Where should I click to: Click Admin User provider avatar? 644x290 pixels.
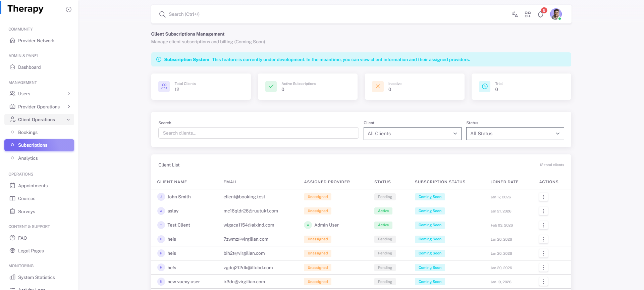tap(308, 225)
